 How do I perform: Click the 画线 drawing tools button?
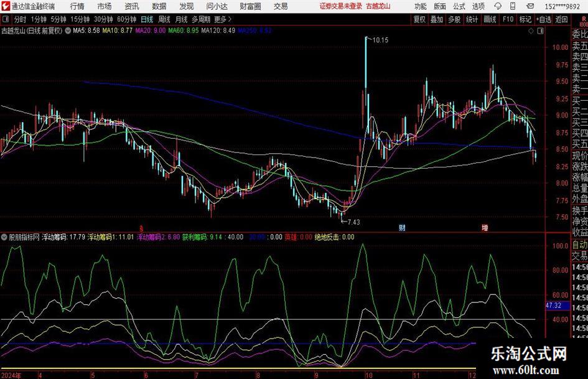[x=490, y=19]
